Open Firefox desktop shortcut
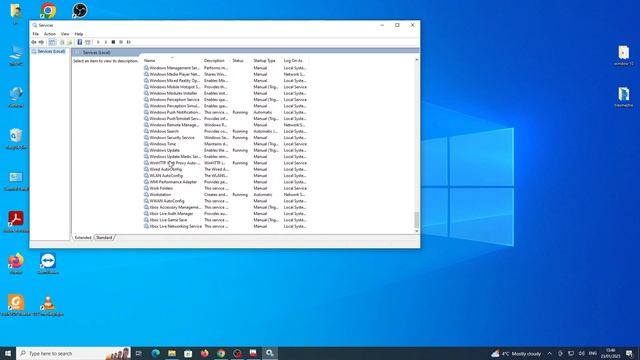This screenshot has height=360, width=640. click(16, 263)
